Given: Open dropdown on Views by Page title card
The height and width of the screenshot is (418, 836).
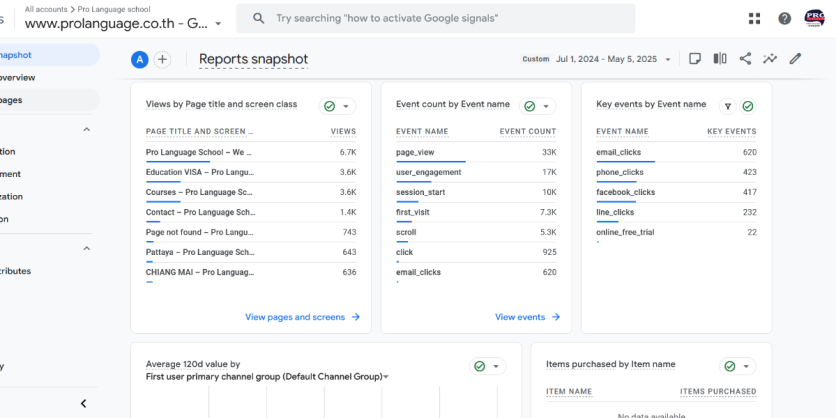Looking at the screenshot, I should pyautogui.click(x=345, y=107).
